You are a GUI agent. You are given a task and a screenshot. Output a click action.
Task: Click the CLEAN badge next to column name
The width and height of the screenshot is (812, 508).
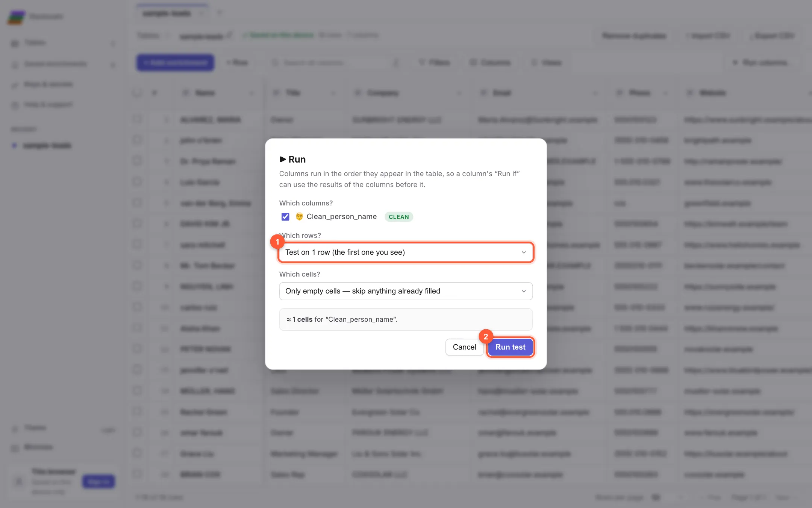398,217
